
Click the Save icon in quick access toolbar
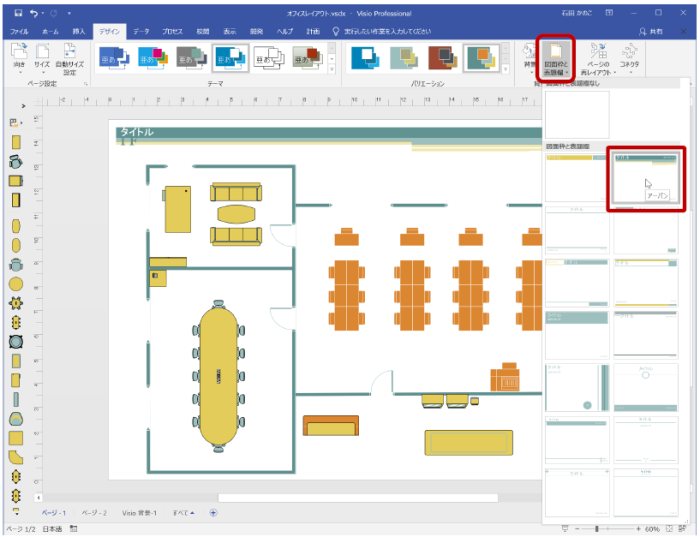[18, 13]
